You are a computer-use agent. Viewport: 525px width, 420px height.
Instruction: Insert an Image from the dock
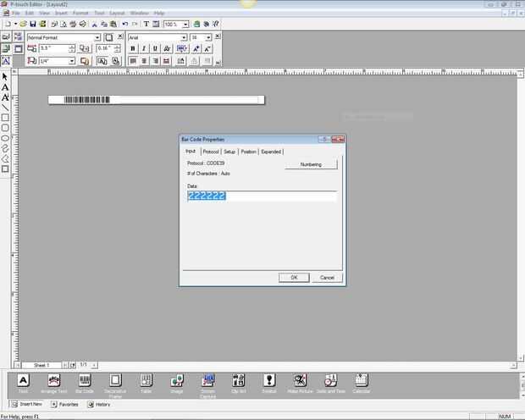pos(177,381)
